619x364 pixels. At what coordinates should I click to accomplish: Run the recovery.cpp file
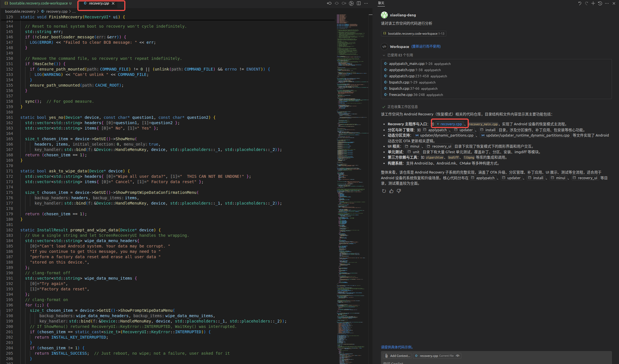coord(352,3)
